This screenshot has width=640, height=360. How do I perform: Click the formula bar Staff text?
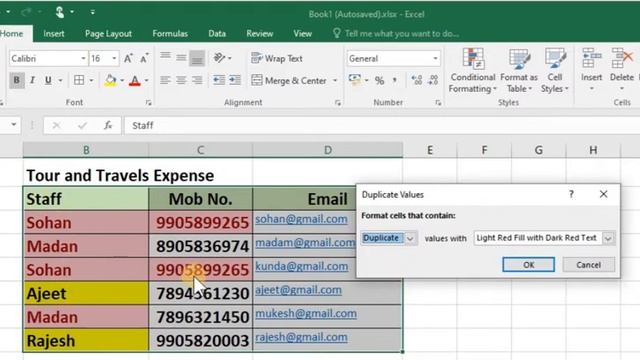(142, 125)
